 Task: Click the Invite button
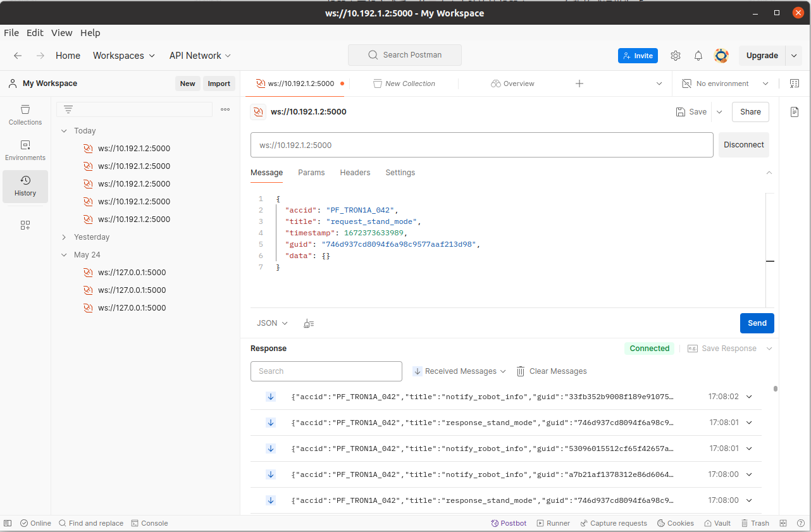click(638, 56)
